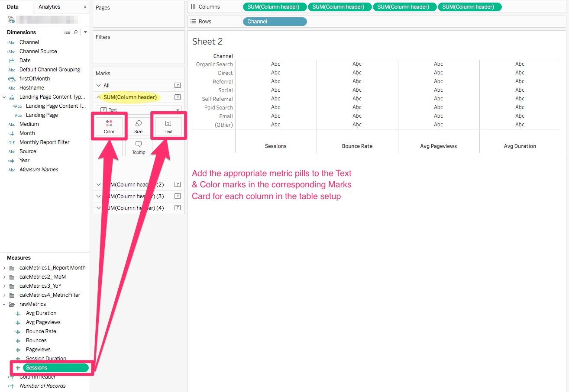Select the first SUM(Column header) pill on Columns
The width and height of the screenshot is (569, 392).
point(274,6)
